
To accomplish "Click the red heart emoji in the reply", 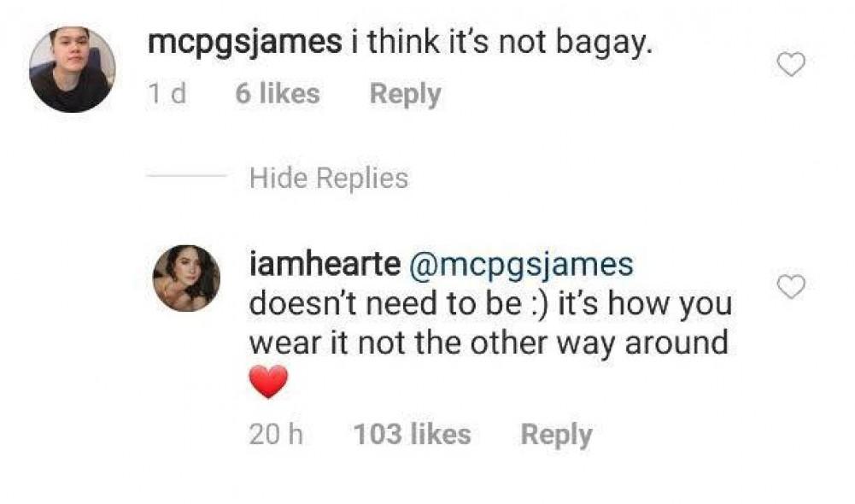I will click(268, 383).
